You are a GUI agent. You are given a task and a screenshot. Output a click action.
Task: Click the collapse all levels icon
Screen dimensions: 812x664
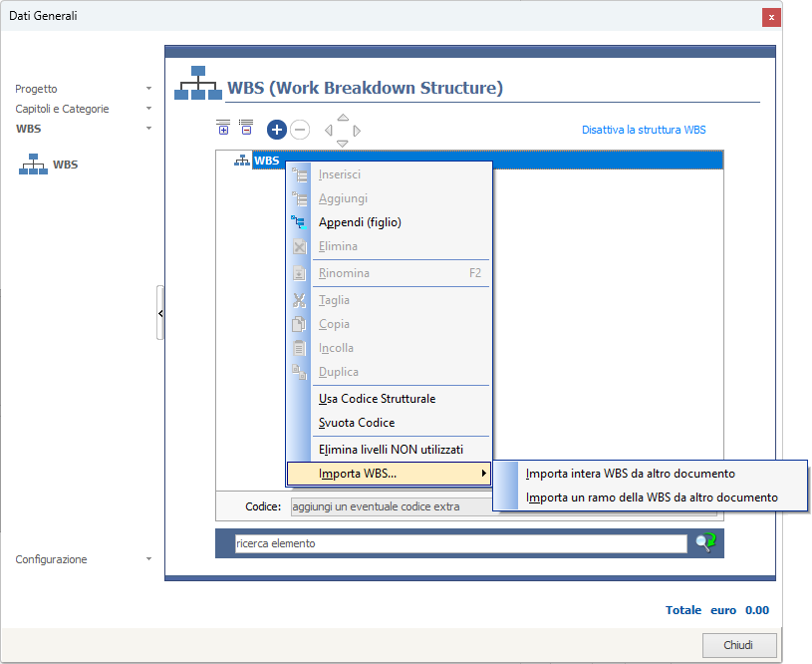pos(246,128)
